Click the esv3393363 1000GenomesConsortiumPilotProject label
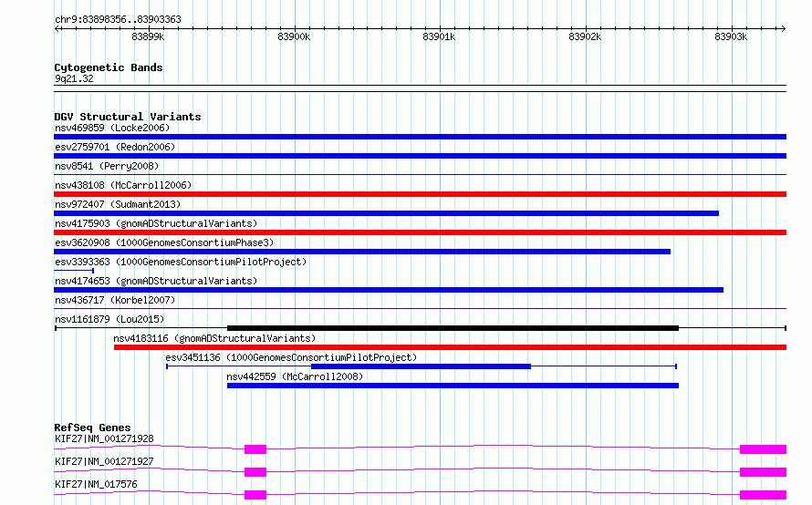The width and height of the screenshot is (812, 505). click(x=181, y=262)
